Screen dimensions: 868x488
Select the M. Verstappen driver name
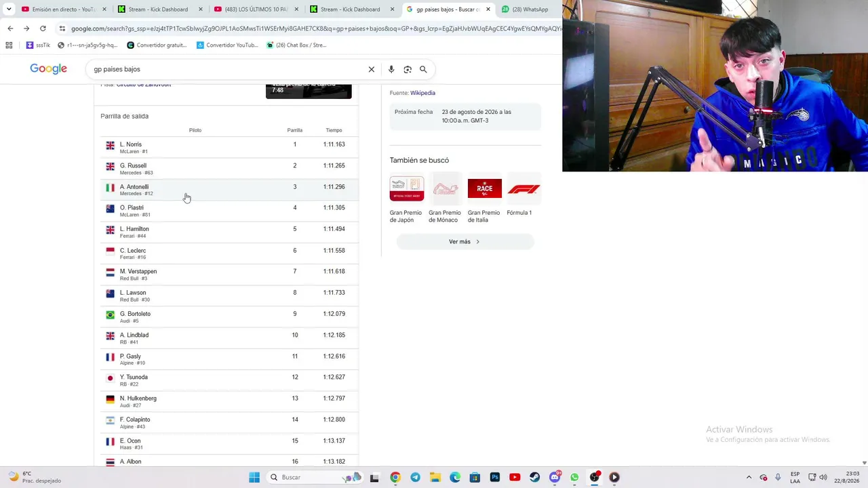click(x=138, y=272)
